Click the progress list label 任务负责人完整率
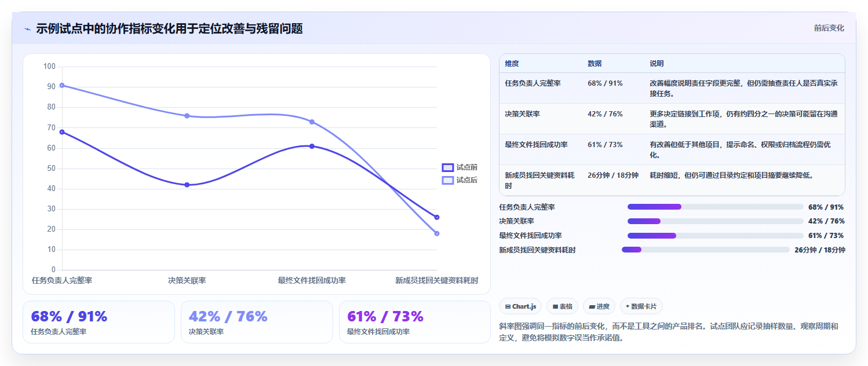The width and height of the screenshot is (868, 366). (527, 207)
